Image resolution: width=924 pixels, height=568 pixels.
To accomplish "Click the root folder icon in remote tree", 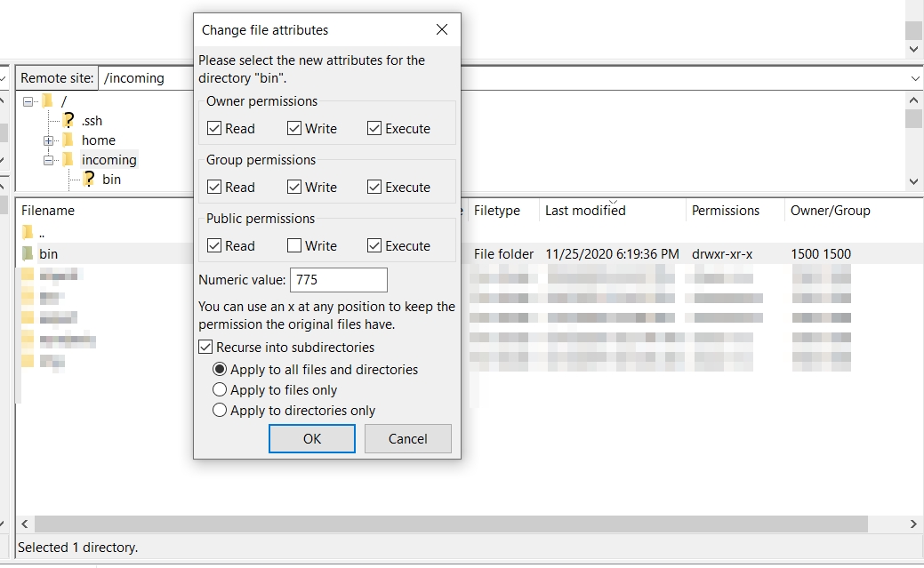I will coord(48,101).
